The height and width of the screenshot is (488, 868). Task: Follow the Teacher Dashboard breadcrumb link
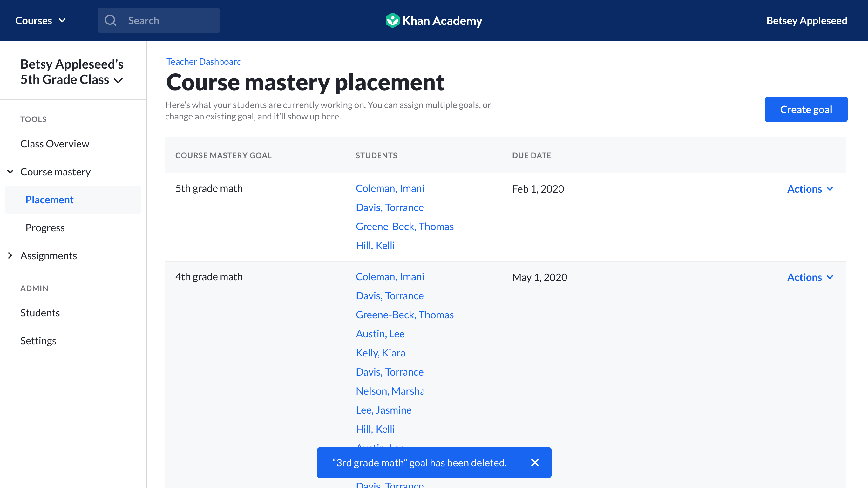(x=204, y=62)
